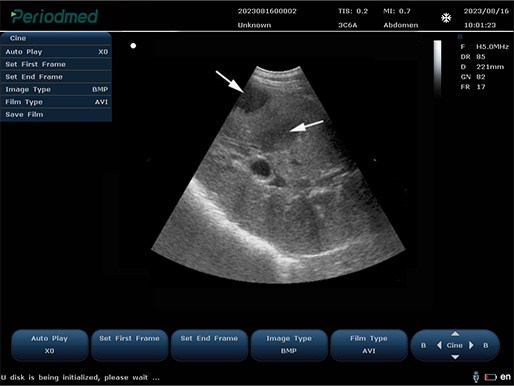514x386 pixels.
Task: Tap the bottom Set End Frame button
Action: point(209,345)
